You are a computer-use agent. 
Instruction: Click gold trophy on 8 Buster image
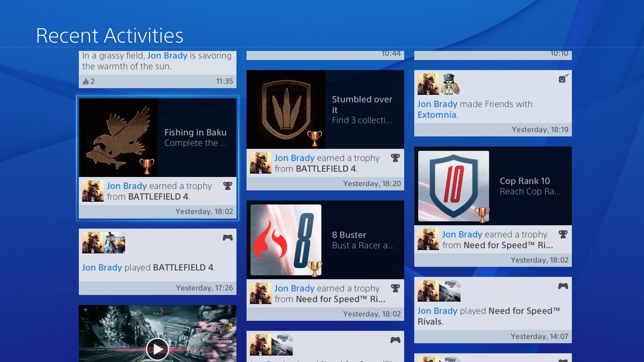tap(315, 268)
